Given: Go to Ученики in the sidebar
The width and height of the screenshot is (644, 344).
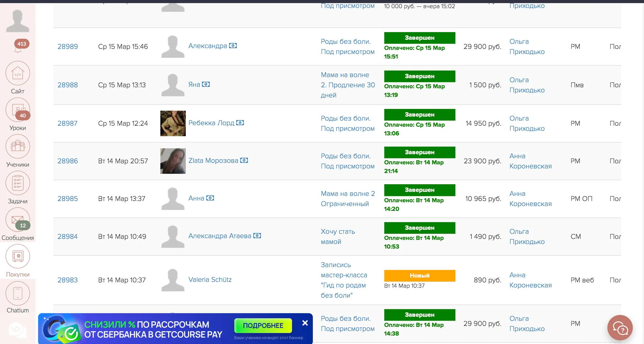Looking at the screenshot, I should [18, 147].
